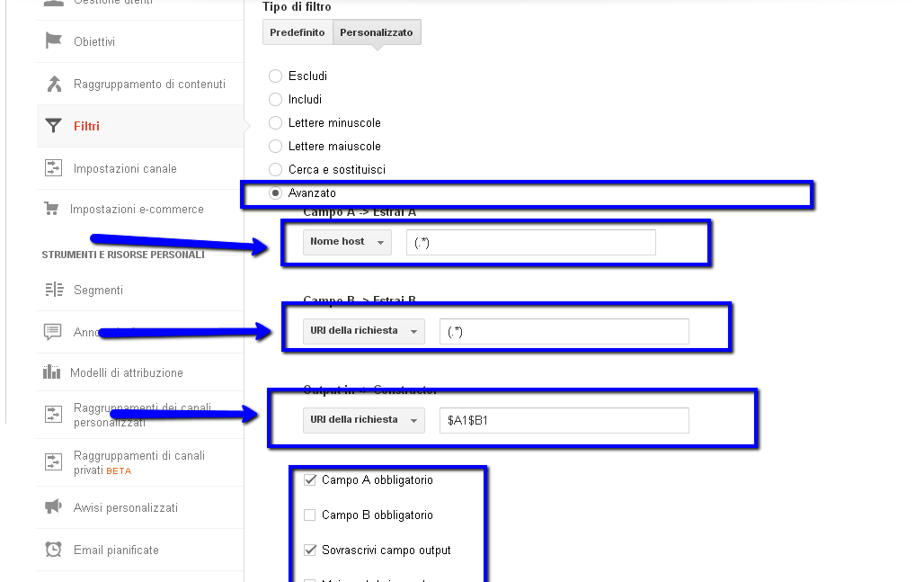
Task: Select the Cerca e sostituisci option
Action: click(x=276, y=170)
